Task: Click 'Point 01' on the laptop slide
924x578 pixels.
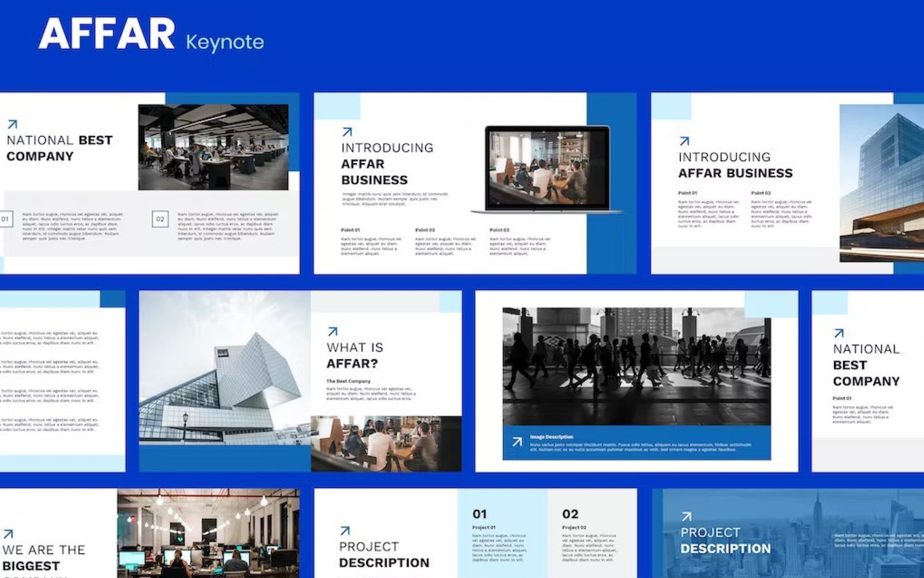Action: [351, 230]
